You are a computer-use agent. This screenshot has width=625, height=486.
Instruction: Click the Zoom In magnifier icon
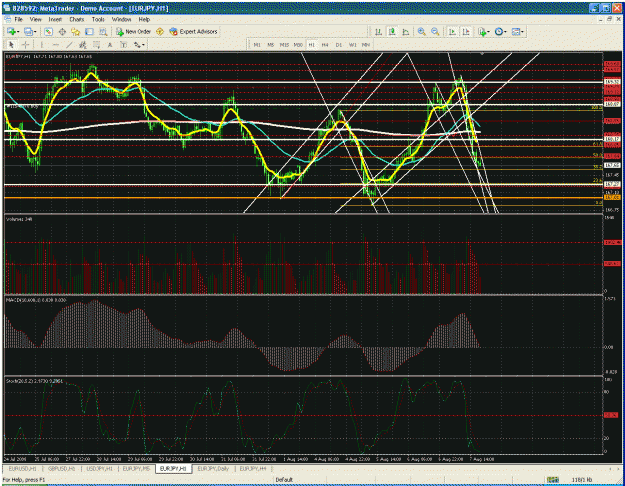click(421, 31)
